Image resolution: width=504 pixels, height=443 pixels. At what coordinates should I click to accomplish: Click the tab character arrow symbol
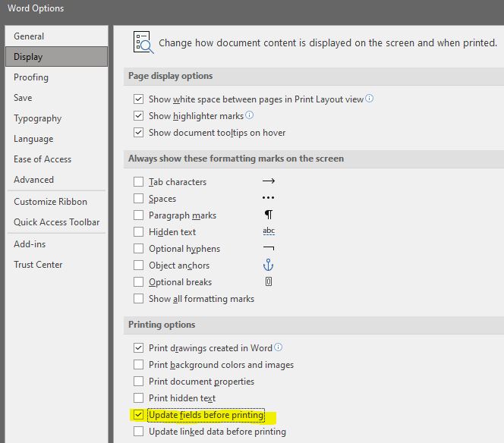(268, 182)
